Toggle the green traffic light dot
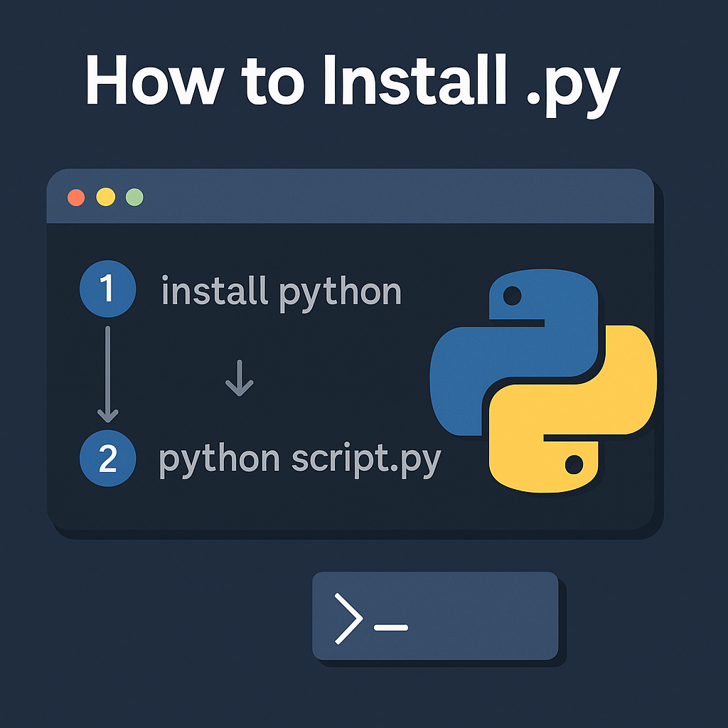This screenshot has width=728, height=728. coord(134,197)
